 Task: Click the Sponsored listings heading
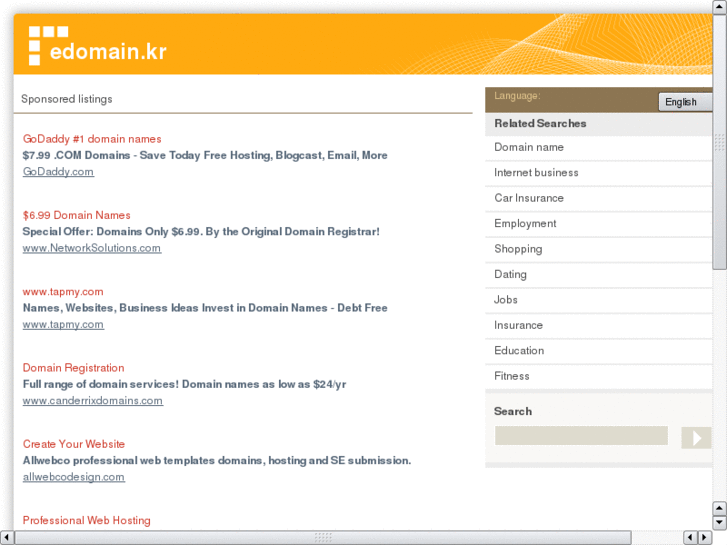coord(67,99)
